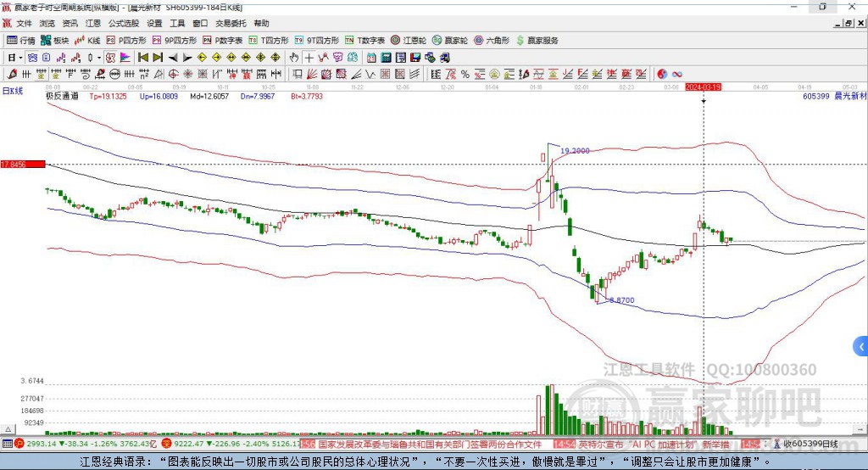
Task: Open the 9T四方形 tool
Action: [317, 41]
